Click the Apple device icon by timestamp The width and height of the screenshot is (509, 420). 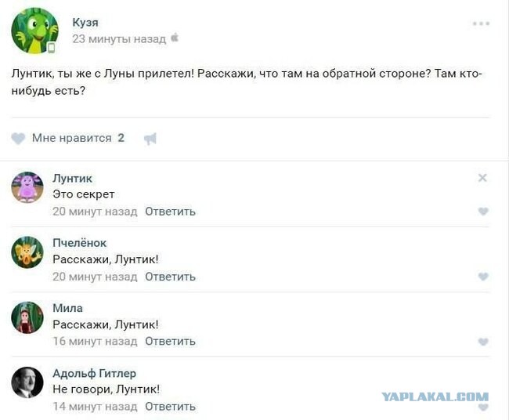pos(175,38)
